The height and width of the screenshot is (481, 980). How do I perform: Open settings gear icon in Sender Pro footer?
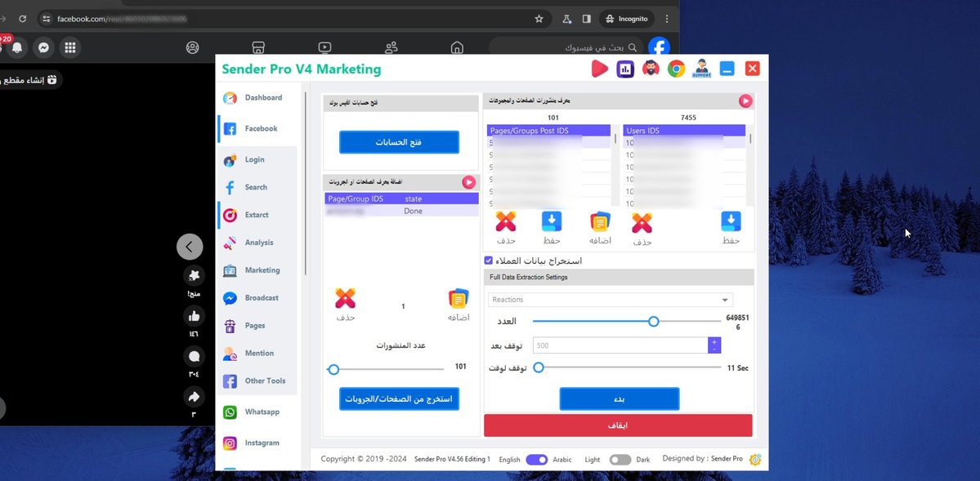(755, 460)
